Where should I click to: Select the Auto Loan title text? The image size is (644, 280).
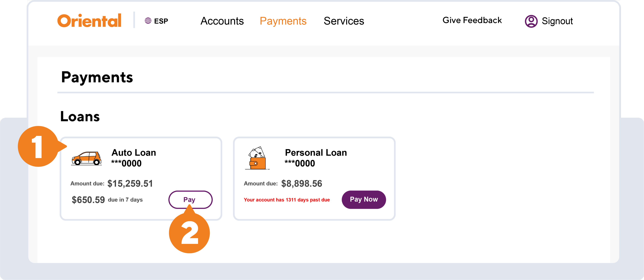click(134, 153)
